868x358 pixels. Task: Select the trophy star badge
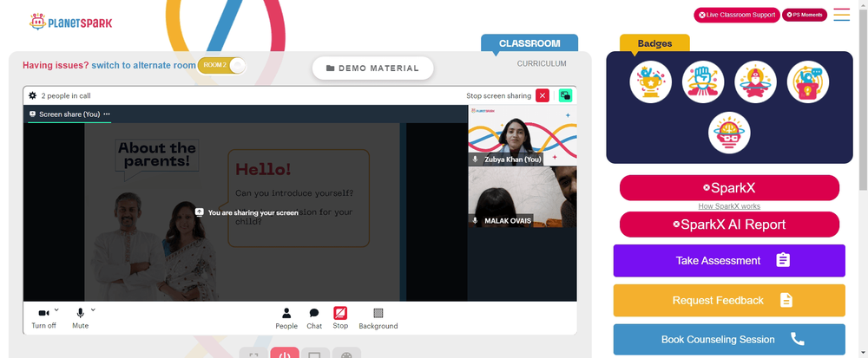(650, 81)
